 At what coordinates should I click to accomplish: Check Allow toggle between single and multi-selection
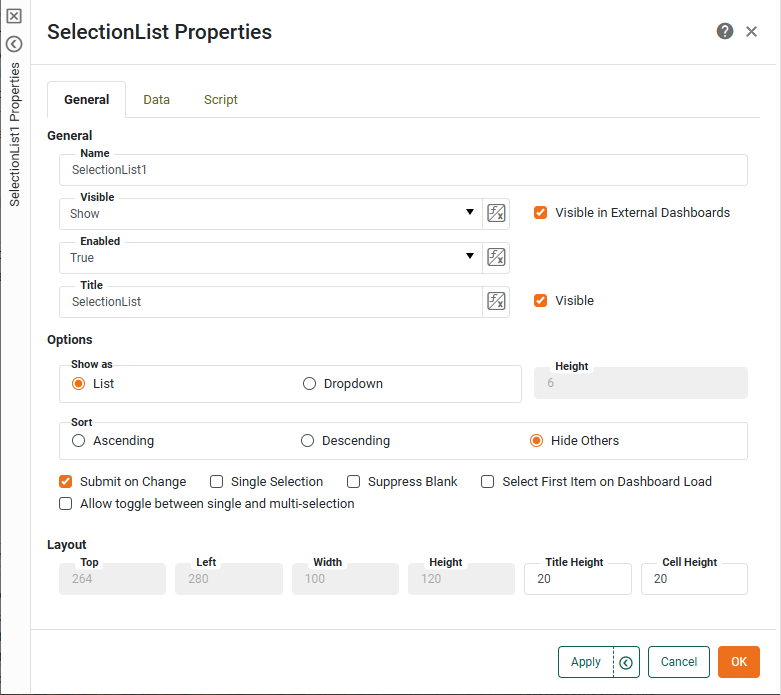65,504
